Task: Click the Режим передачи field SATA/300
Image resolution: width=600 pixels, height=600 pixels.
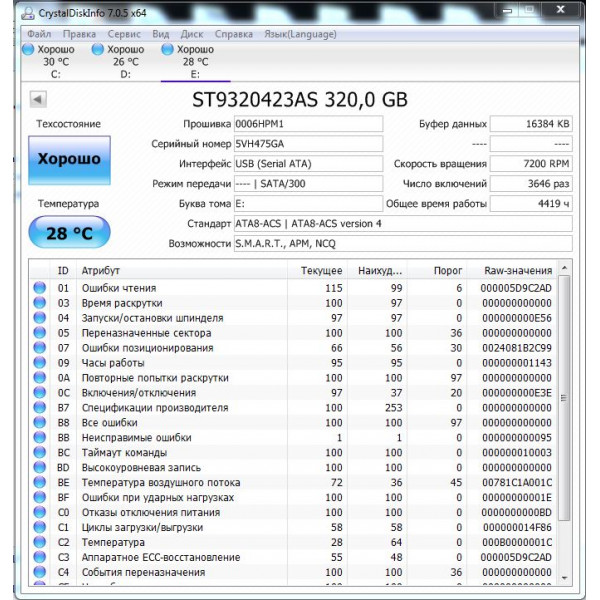Action: pos(308,184)
